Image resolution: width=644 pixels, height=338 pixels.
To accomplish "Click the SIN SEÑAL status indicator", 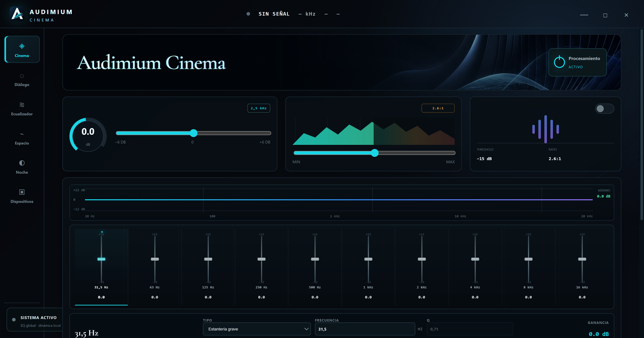I will [268, 14].
